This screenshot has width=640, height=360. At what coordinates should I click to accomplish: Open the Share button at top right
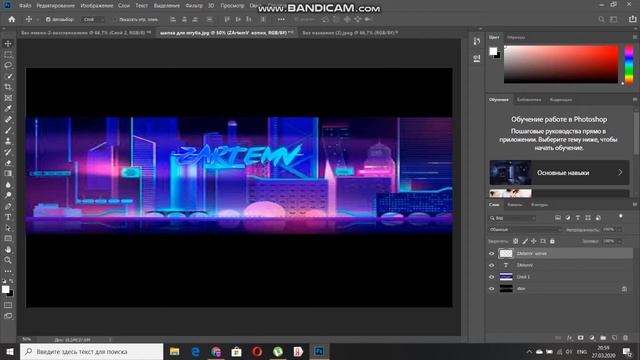click(633, 19)
